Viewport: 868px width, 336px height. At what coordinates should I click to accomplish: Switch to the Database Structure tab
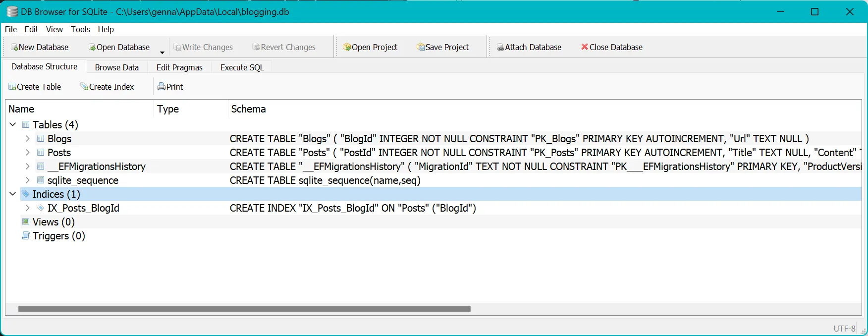click(44, 66)
